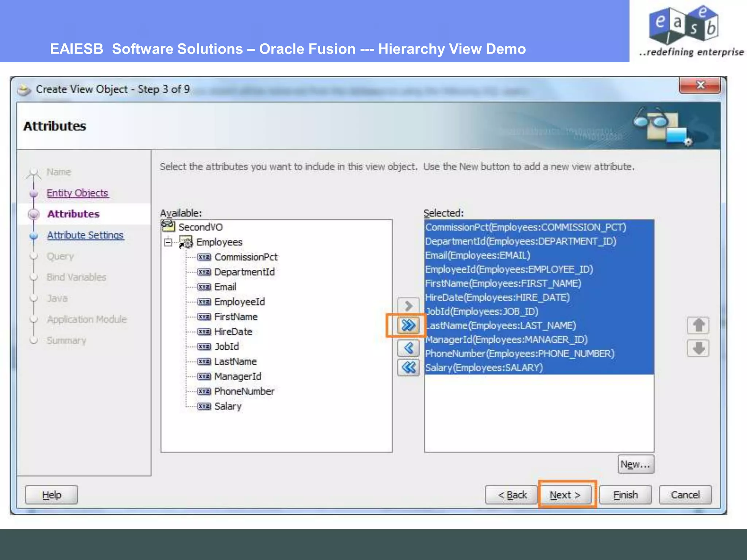Open the Entity Objects wizard step
This screenshot has height=560, width=747.
(x=77, y=193)
